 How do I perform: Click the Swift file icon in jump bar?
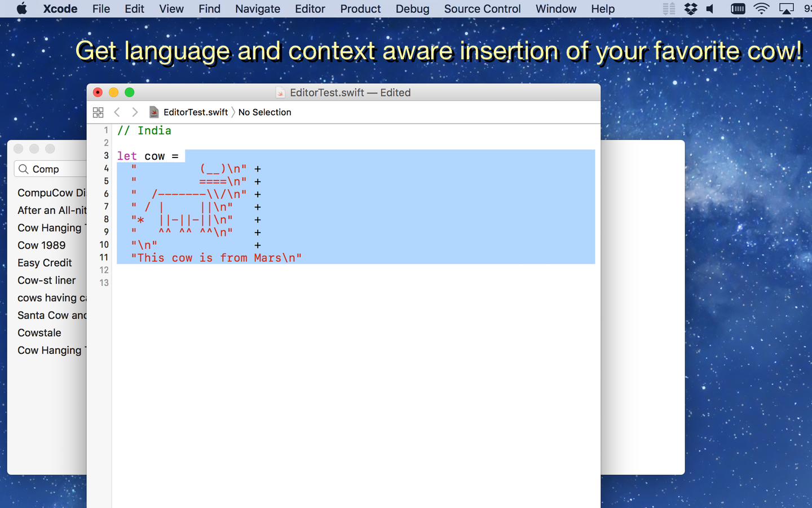click(154, 112)
